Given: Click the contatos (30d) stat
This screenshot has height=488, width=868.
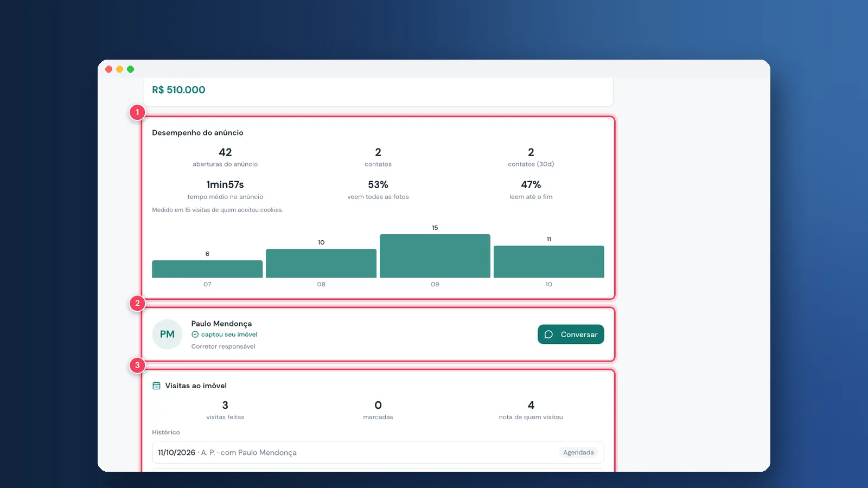Looking at the screenshot, I should coord(531,157).
